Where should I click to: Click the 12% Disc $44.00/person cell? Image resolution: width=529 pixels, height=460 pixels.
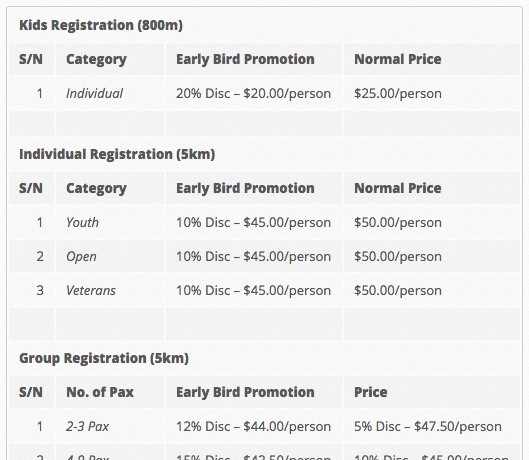pos(253,426)
